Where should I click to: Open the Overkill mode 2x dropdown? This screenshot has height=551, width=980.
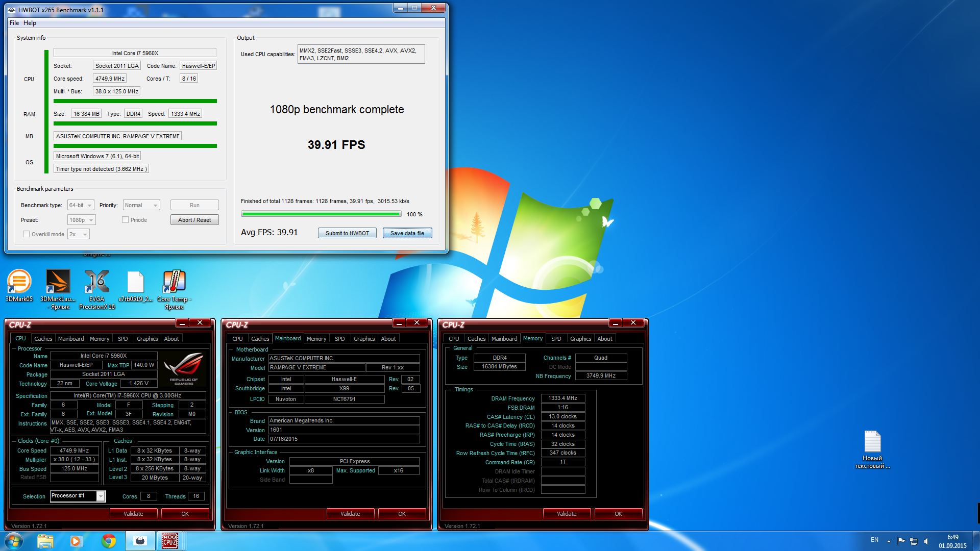79,234
